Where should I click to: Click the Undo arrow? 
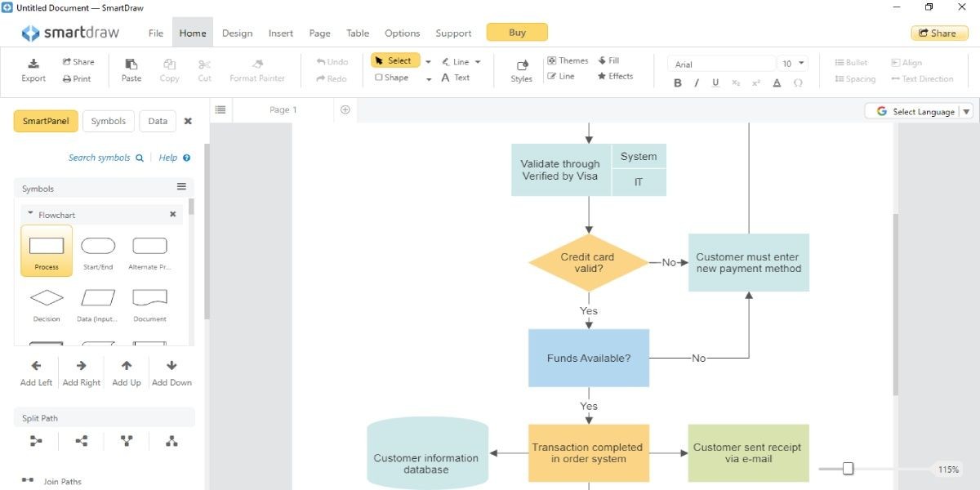[x=332, y=62]
